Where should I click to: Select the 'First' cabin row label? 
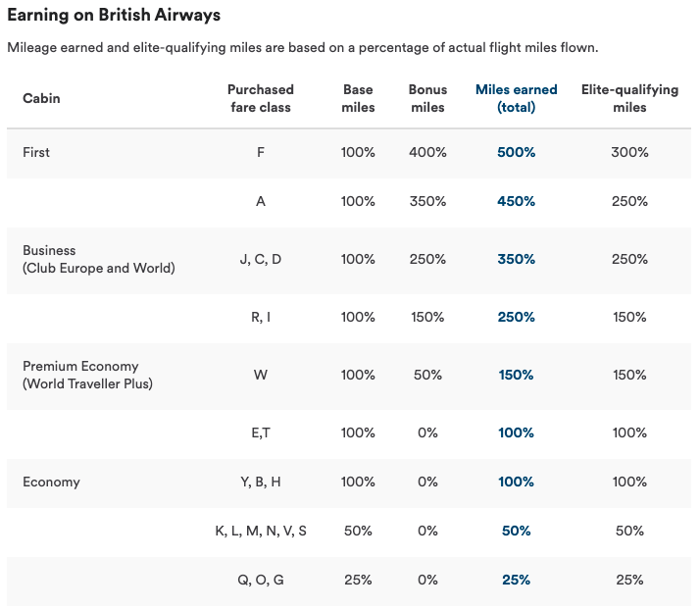click(x=36, y=152)
